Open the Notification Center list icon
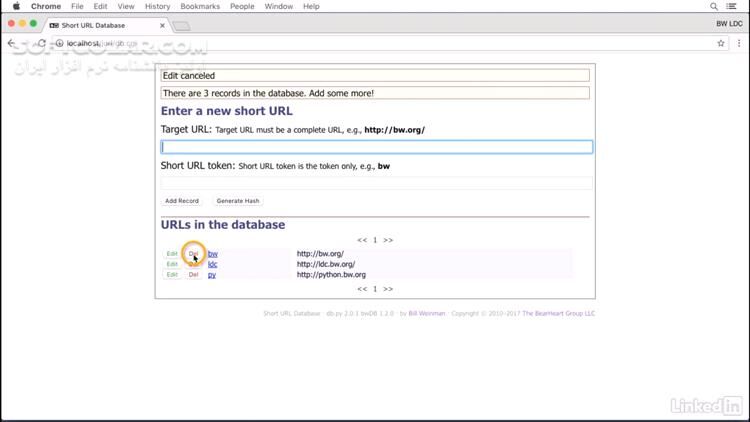 [x=734, y=6]
